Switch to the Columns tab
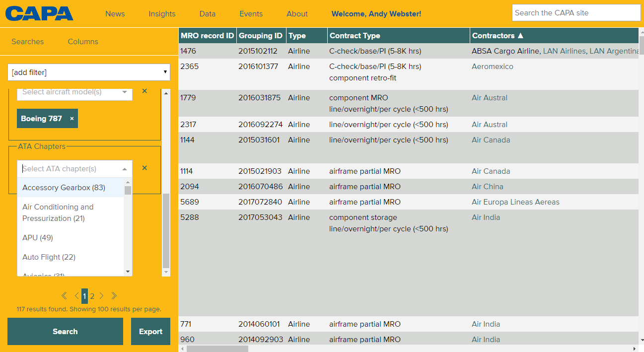 pyautogui.click(x=83, y=42)
